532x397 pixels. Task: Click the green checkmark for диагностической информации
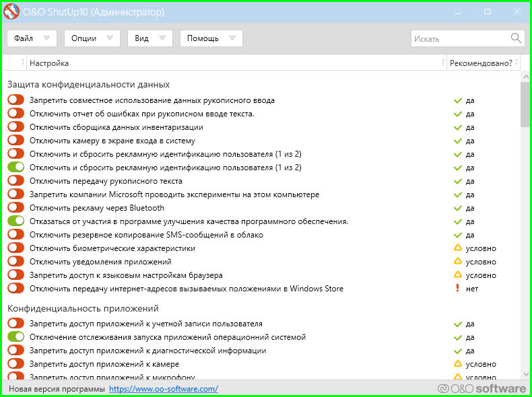pos(458,351)
